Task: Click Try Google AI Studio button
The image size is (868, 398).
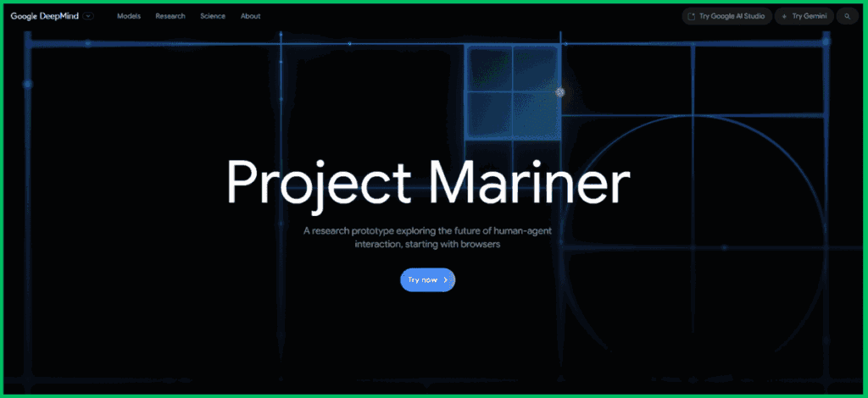Action: coord(726,17)
